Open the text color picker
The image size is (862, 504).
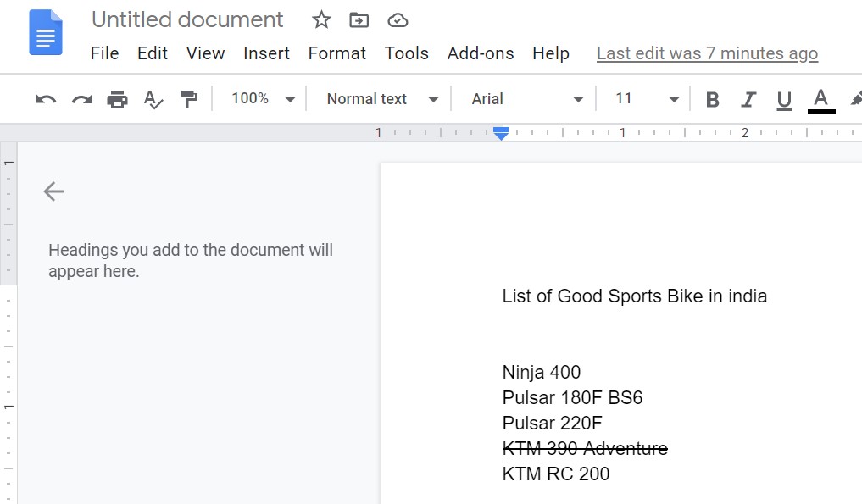pos(821,101)
